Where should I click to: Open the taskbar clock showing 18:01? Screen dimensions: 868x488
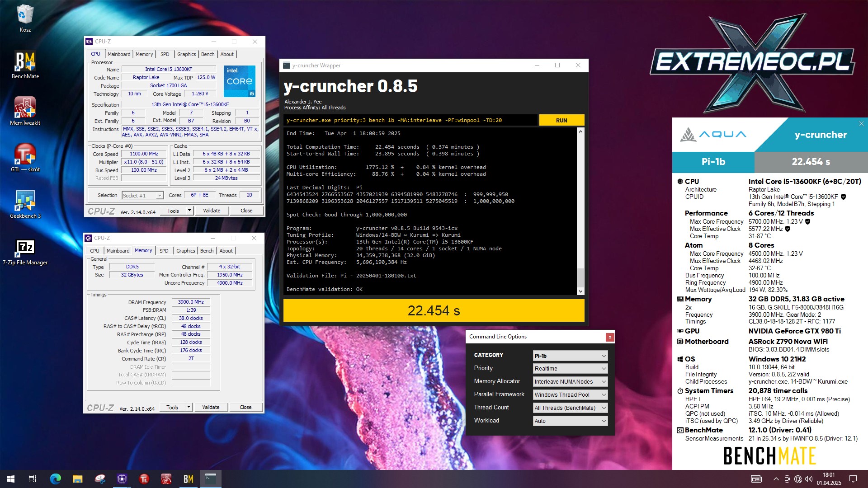(x=829, y=479)
